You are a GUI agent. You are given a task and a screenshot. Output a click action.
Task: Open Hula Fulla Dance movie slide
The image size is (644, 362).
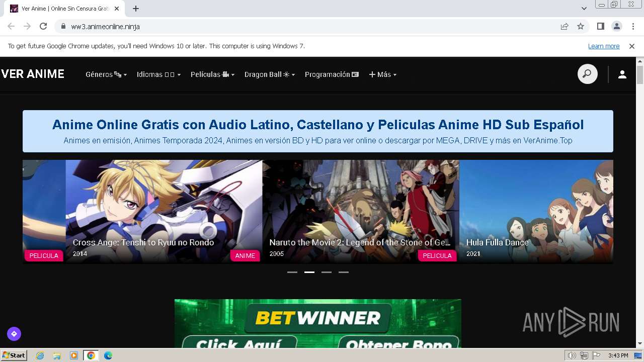click(x=536, y=211)
